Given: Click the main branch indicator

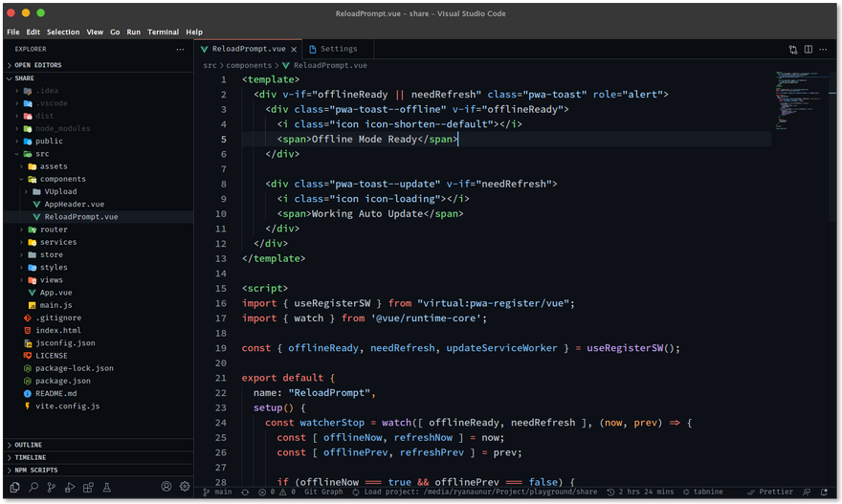Looking at the screenshot, I should [x=218, y=492].
